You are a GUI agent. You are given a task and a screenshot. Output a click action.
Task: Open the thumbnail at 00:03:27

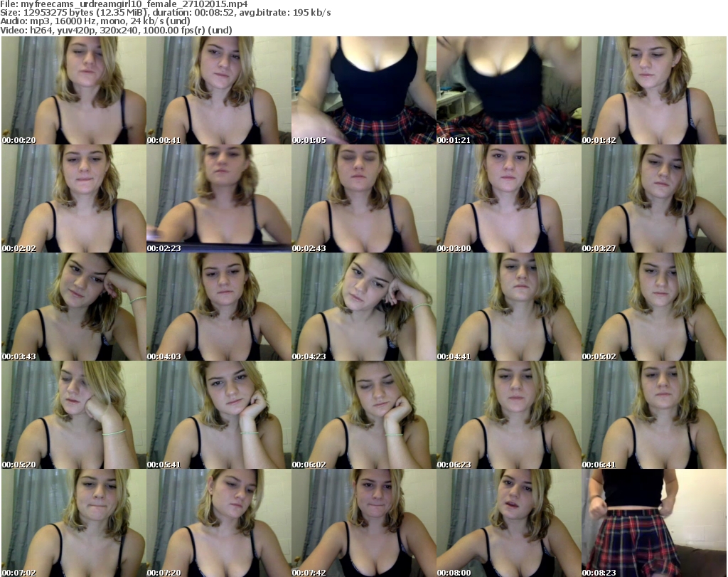pyautogui.click(x=654, y=198)
